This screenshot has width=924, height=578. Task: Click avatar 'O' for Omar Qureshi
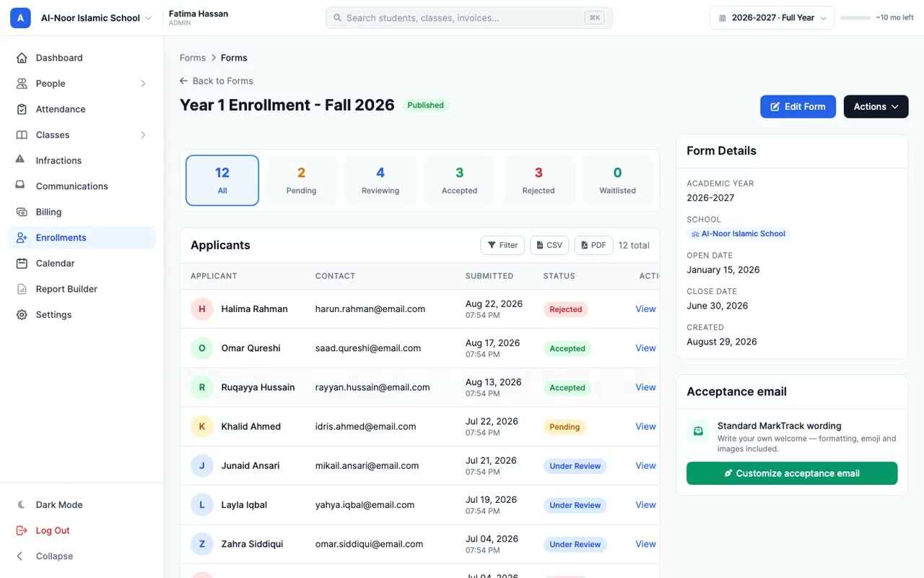click(x=202, y=348)
